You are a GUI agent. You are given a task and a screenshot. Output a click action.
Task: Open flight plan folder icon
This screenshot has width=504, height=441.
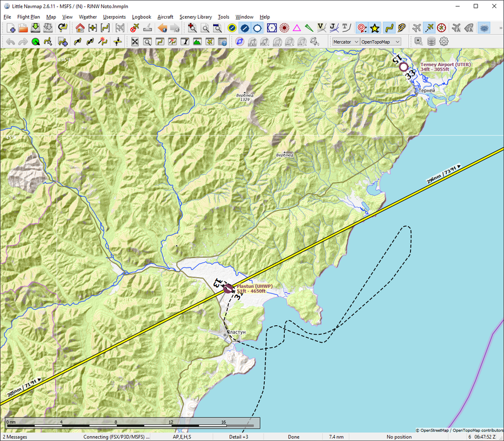(23, 28)
